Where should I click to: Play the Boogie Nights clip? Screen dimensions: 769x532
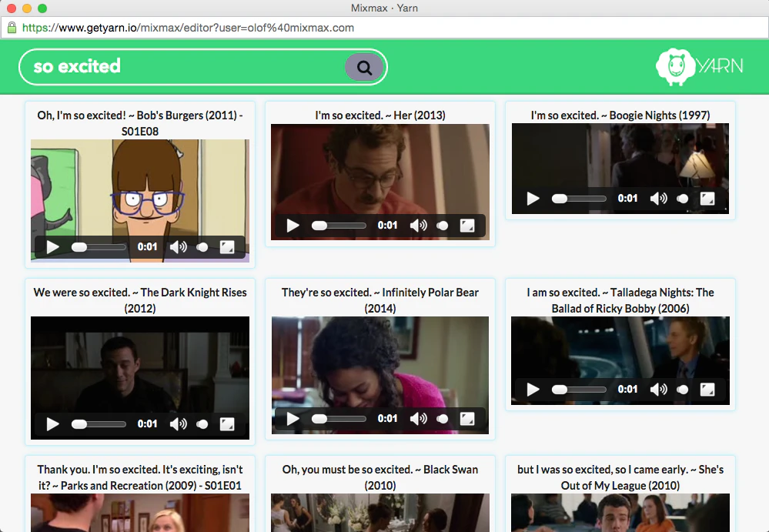tap(533, 199)
